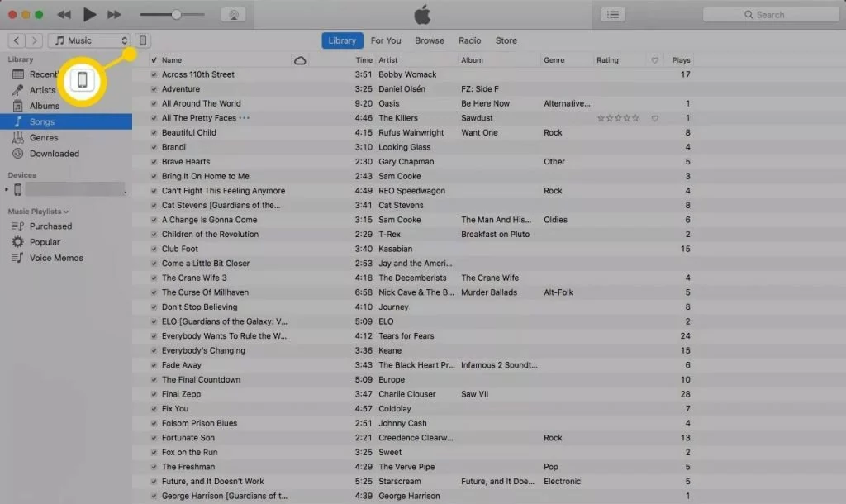This screenshot has width=846, height=504.
Task: Open the Store tab
Action: (x=506, y=40)
